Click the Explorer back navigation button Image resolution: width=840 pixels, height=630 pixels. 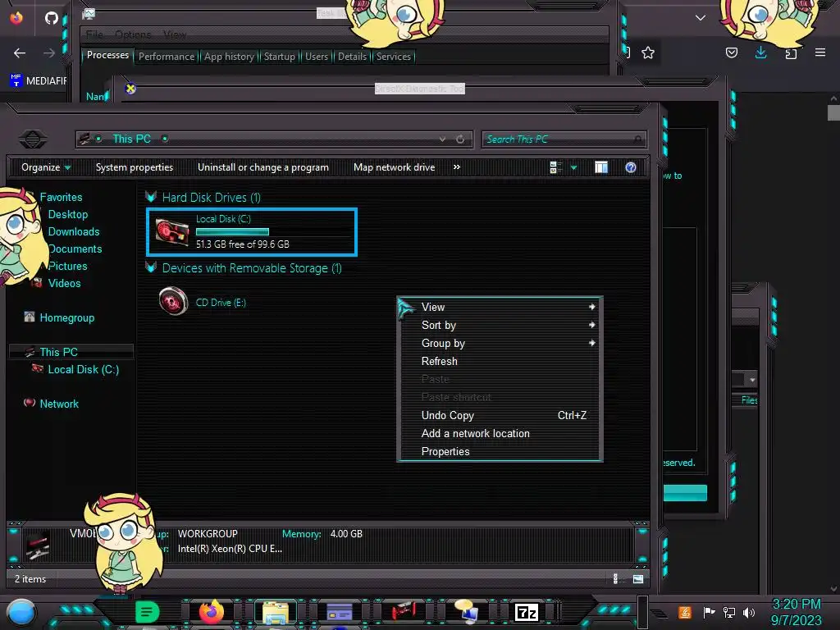(33, 139)
